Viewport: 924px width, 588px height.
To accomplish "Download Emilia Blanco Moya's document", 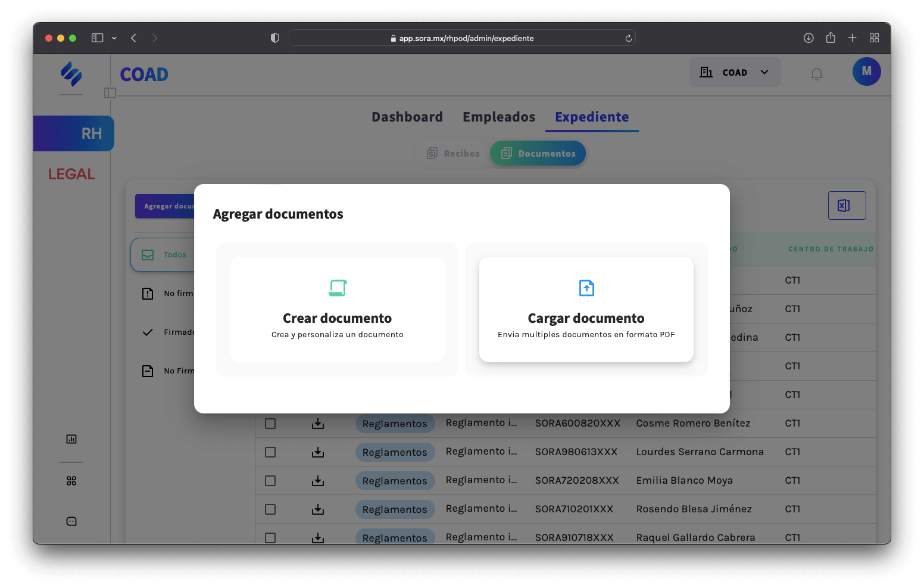I will coord(318,481).
